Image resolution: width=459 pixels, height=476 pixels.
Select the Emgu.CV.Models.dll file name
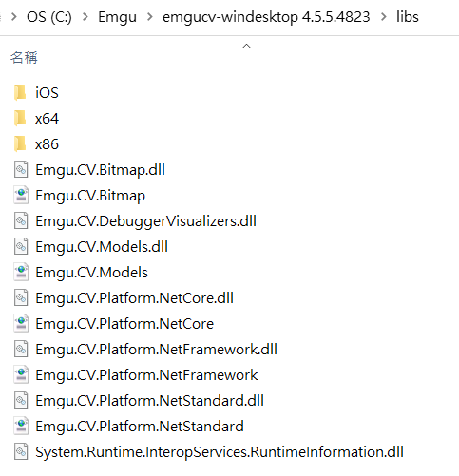point(102,246)
